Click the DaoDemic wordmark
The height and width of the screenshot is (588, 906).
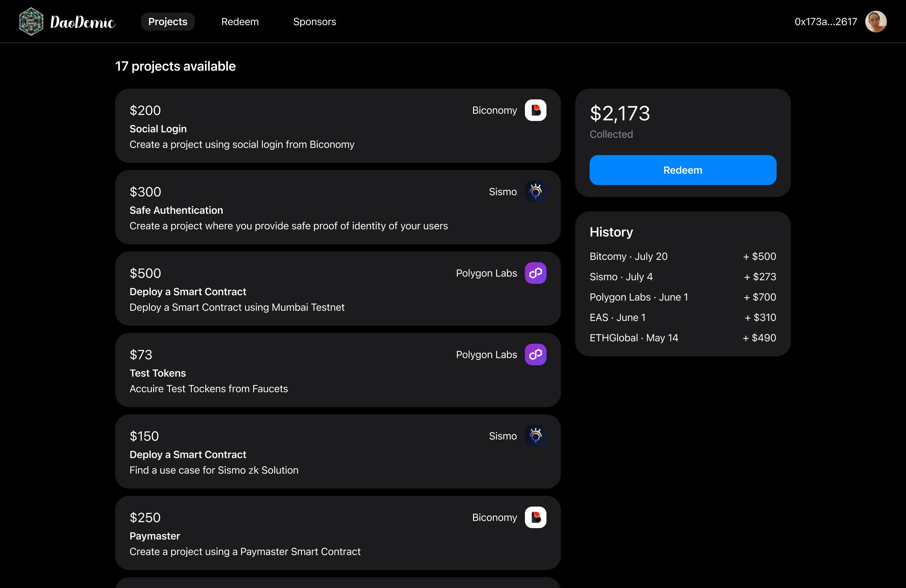pos(83,22)
